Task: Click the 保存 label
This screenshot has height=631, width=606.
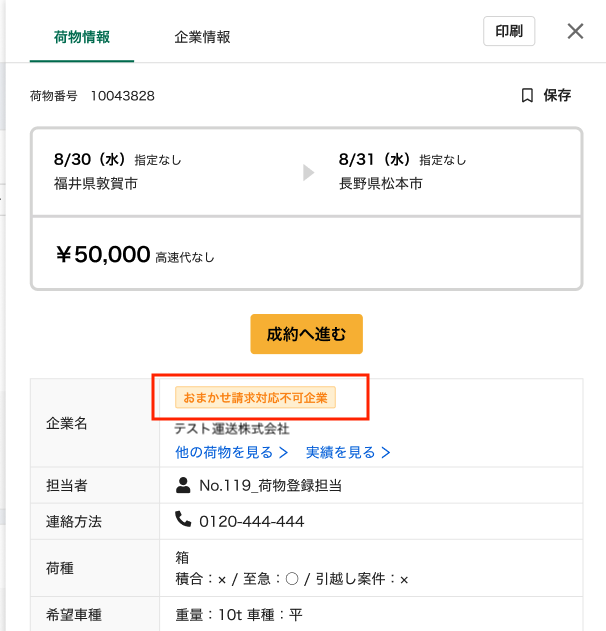Action: 557,95
